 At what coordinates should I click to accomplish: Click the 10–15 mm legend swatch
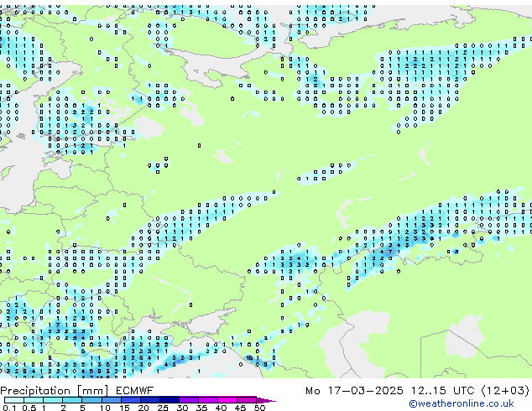112,400
